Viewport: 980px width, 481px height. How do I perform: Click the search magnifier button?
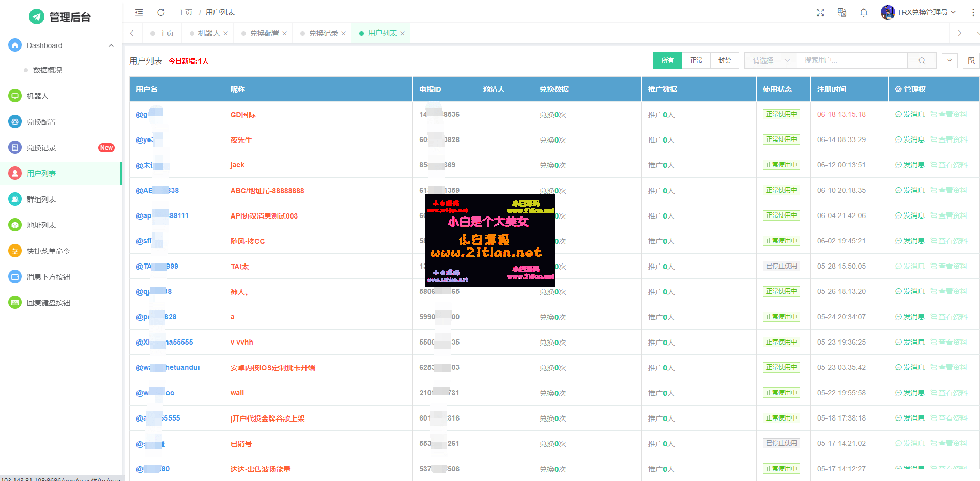tap(922, 60)
